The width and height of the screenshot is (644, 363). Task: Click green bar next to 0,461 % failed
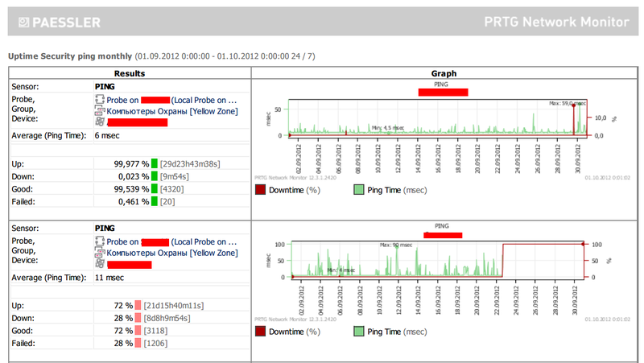155,201
